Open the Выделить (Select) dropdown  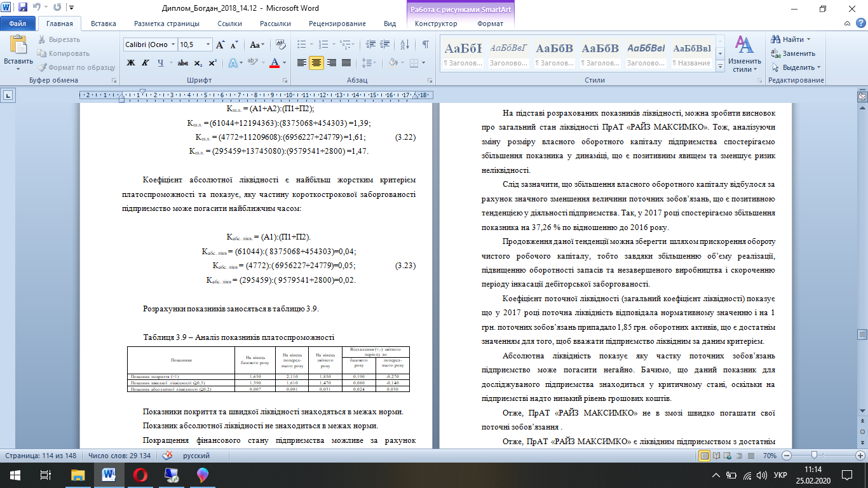click(797, 67)
